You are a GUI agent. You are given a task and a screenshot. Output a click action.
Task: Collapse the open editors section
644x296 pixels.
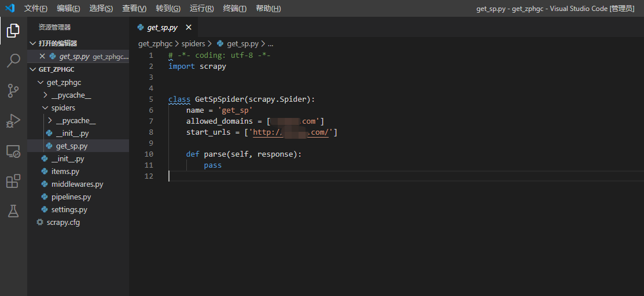[33, 43]
